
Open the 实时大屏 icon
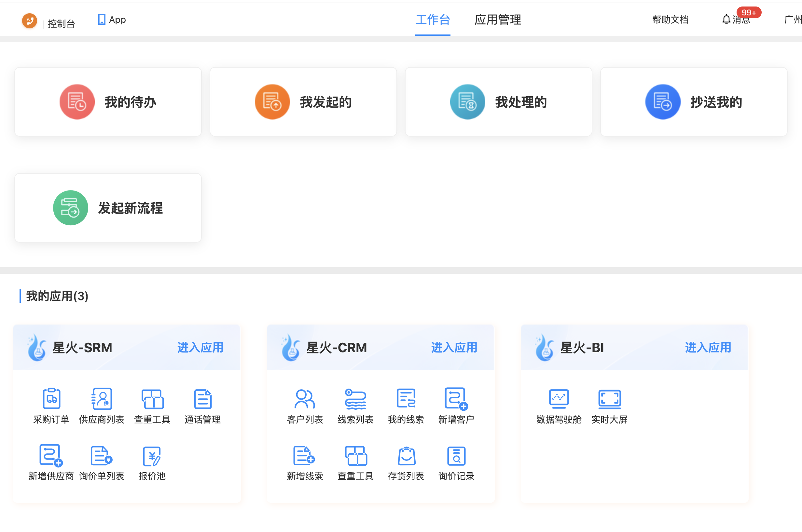coord(610,399)
